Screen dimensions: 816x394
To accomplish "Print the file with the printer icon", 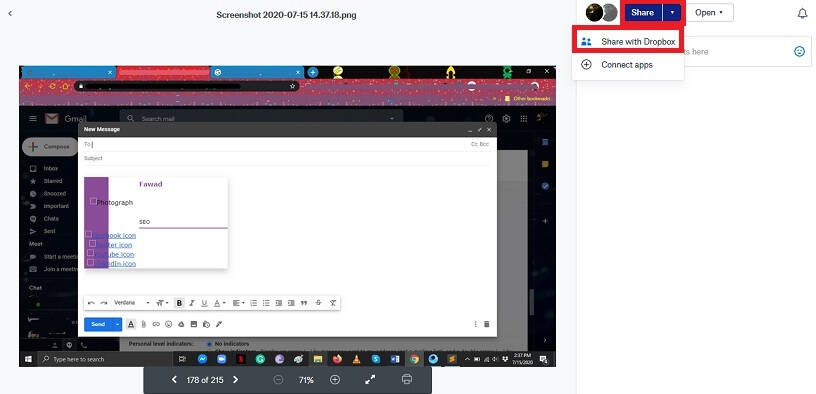I will 407,379.
